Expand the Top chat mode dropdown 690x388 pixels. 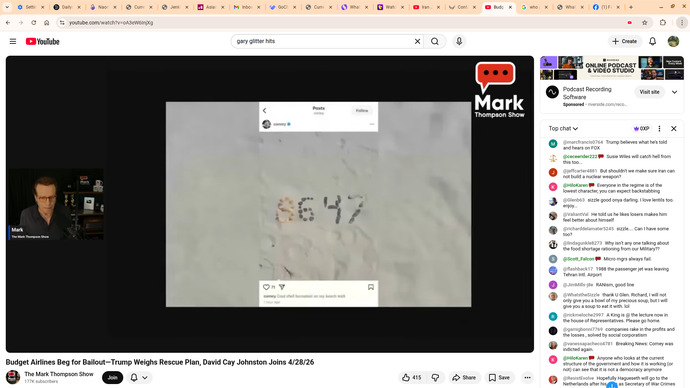pyautogui.click(x=563, y=128)
